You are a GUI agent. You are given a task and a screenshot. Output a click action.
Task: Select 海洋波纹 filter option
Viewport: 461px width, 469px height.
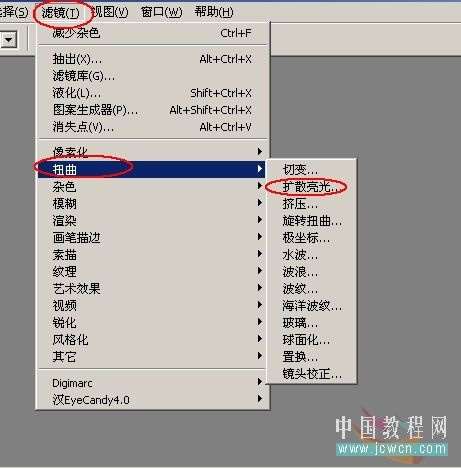point(311,306)
